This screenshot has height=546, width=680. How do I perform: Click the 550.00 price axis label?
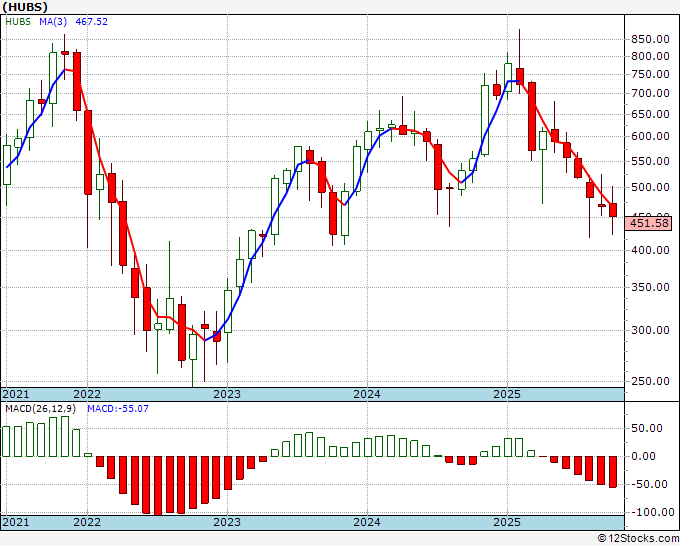click(649, 161)
